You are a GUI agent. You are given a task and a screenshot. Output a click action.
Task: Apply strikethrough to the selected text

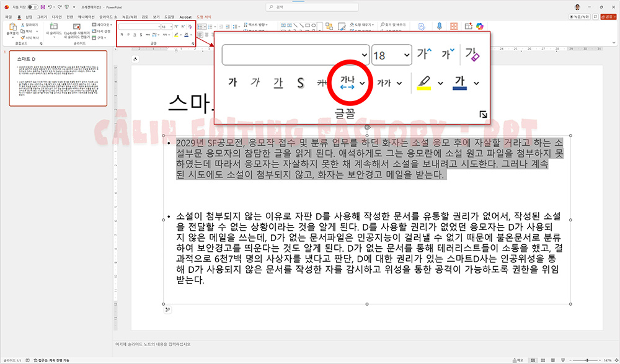[322, 81]
